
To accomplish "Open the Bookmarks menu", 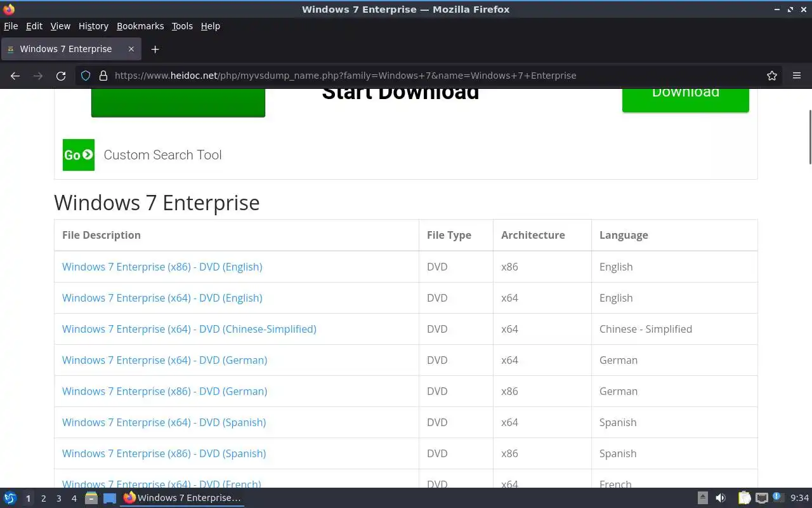I will (140, 26).
